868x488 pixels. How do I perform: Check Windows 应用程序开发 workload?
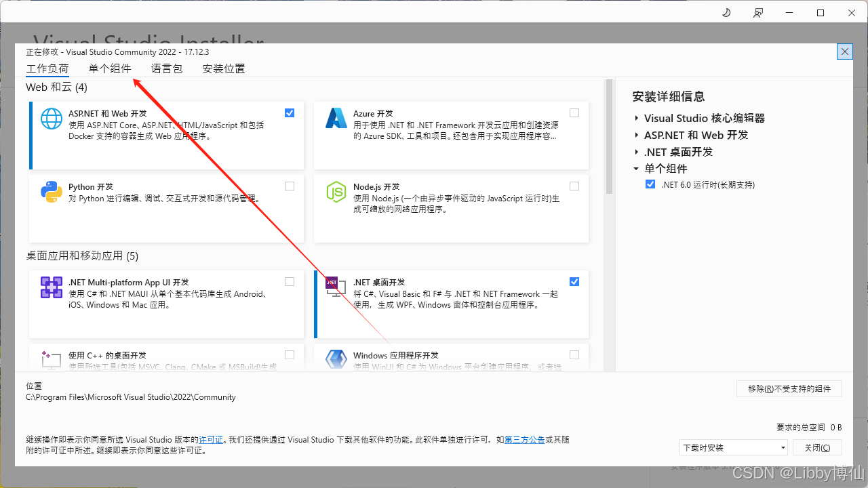pos(574,354)
